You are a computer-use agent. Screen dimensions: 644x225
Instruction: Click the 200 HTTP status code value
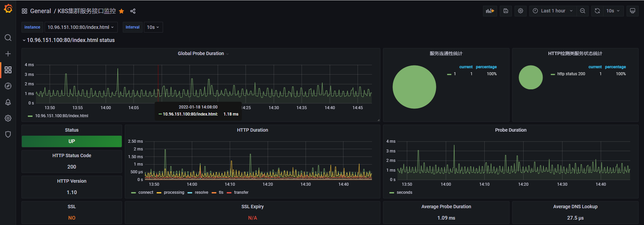pos(72,167)
